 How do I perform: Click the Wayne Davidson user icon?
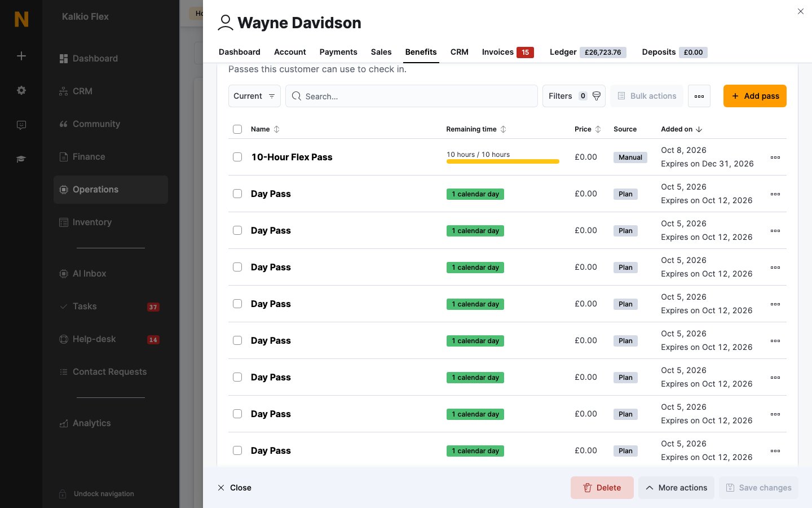pos(226,23)
